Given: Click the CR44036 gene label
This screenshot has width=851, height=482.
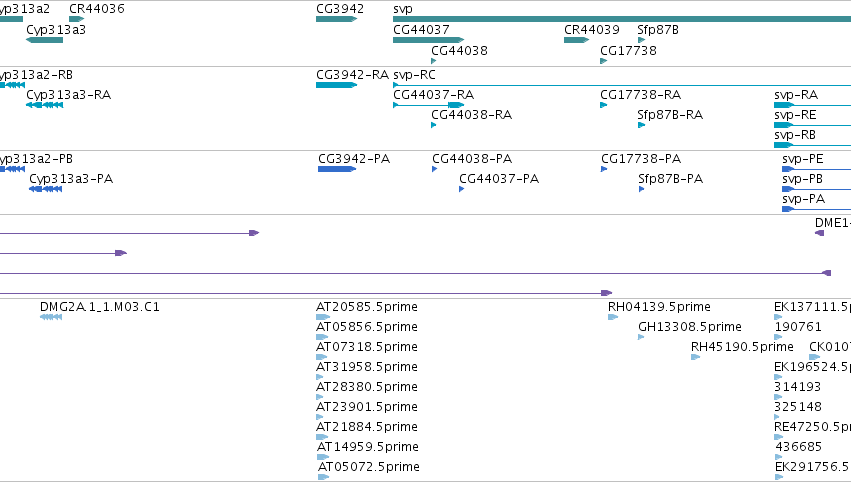Looking at the screenshot, I should (97, 9).
